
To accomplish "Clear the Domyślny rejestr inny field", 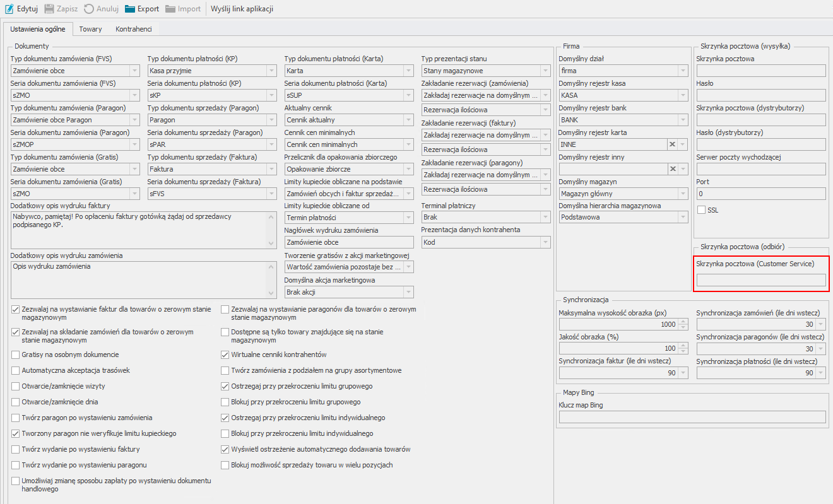I will 672,169.
